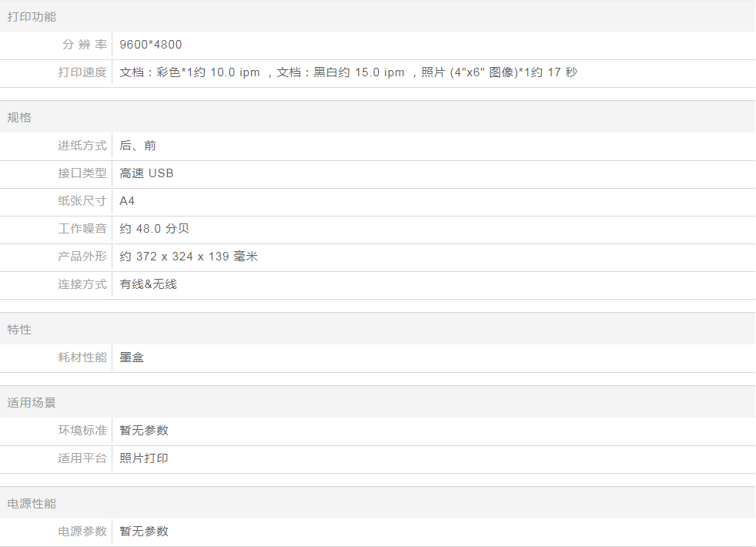756x547 pixels.
Task: Select the 纸张尺寸 label
Action: click(x=82, y=201)
